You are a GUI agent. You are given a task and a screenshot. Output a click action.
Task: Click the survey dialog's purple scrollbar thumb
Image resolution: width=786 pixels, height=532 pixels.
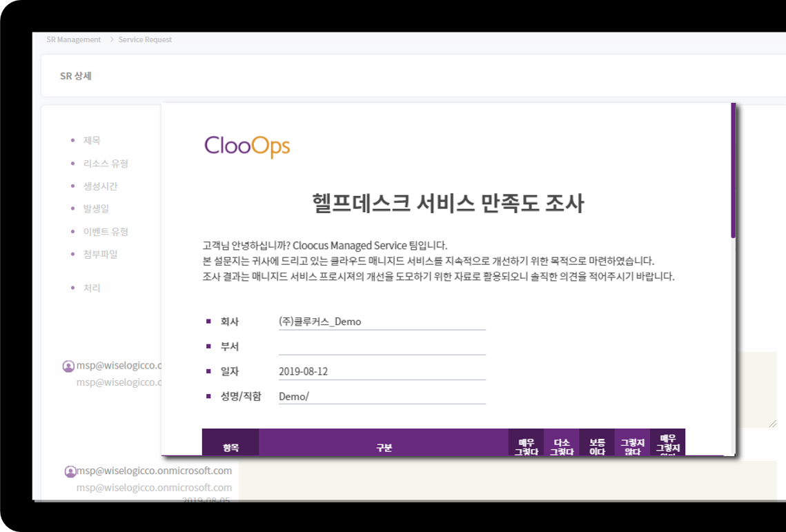coord(734,170)
